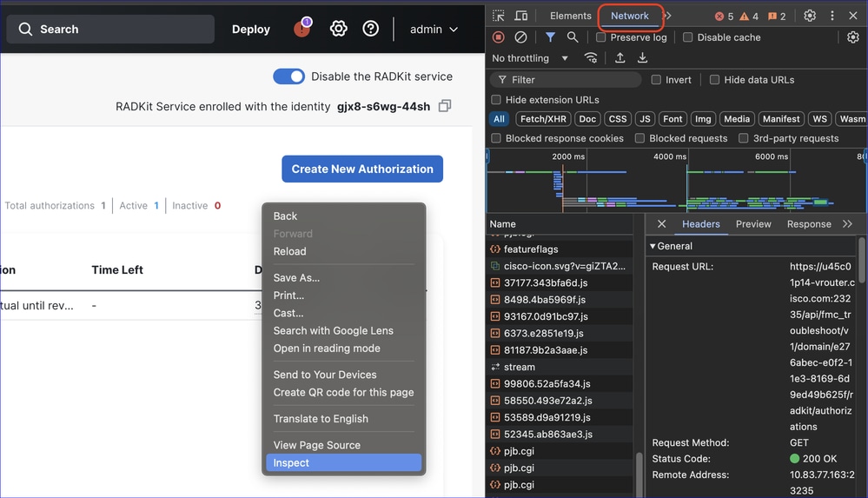Image resolution: width=868 pixels, height=498 pixels.
Task: Open the admin user dropdown
Action: (434, 29)
